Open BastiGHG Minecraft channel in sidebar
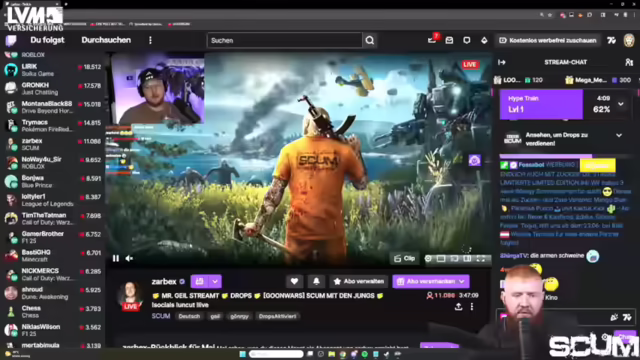 coord(53,256)
